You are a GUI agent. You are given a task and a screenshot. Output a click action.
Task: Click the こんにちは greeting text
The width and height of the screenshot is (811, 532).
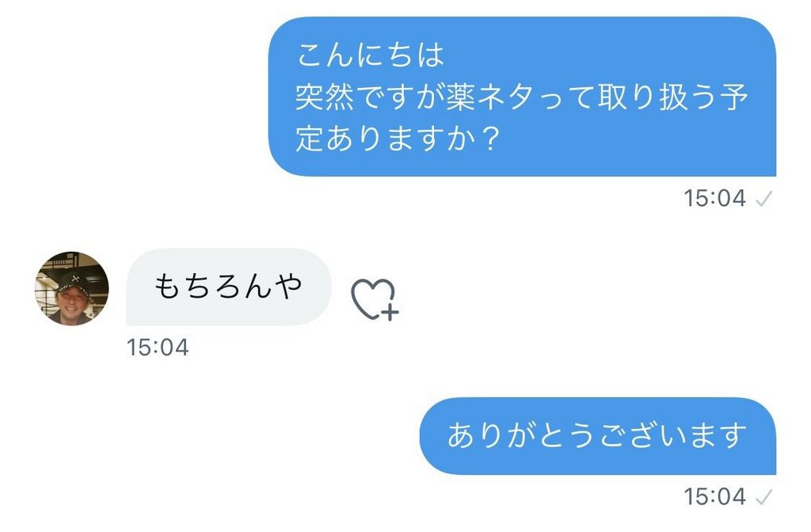[x=370, y=55]
